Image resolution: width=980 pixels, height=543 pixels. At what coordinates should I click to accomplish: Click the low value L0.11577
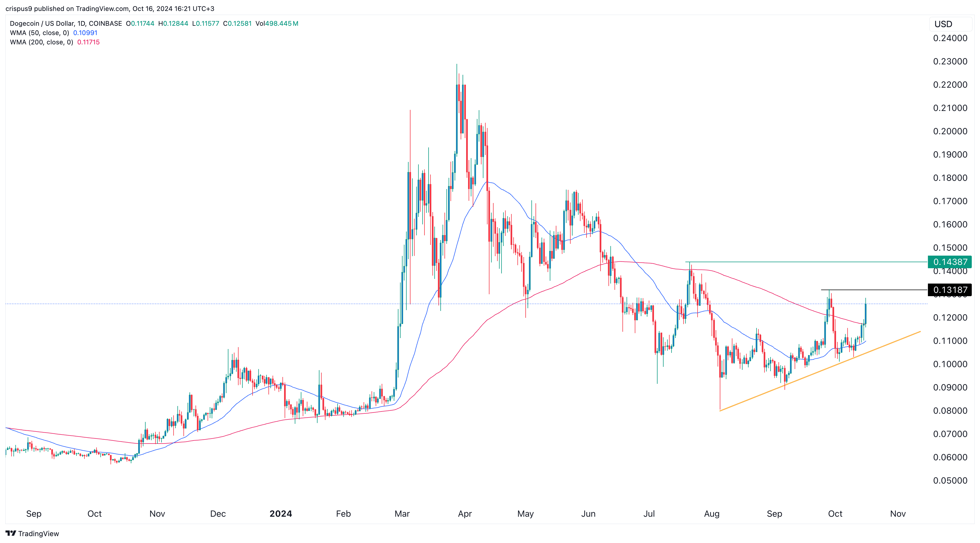tap(205, 24)
